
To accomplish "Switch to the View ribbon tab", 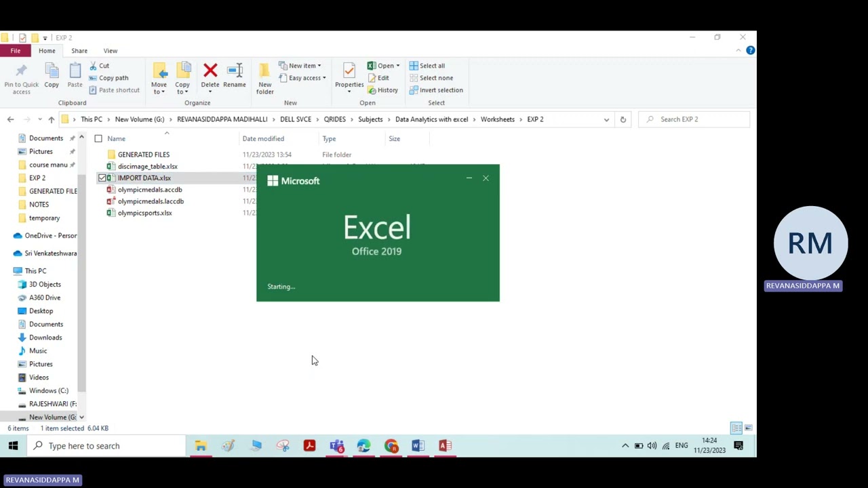I will [x=111, y=51].
